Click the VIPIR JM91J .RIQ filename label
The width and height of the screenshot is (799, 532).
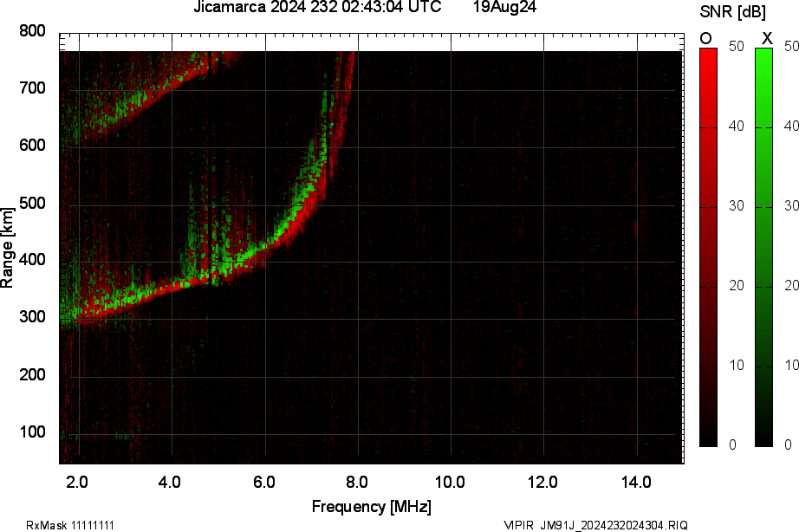click(x=595, y=525)
